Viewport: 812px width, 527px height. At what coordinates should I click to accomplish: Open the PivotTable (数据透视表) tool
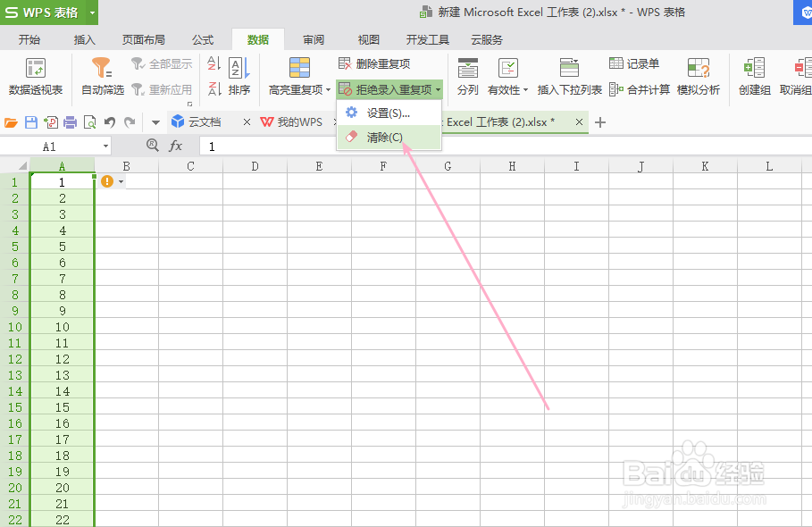35,76
